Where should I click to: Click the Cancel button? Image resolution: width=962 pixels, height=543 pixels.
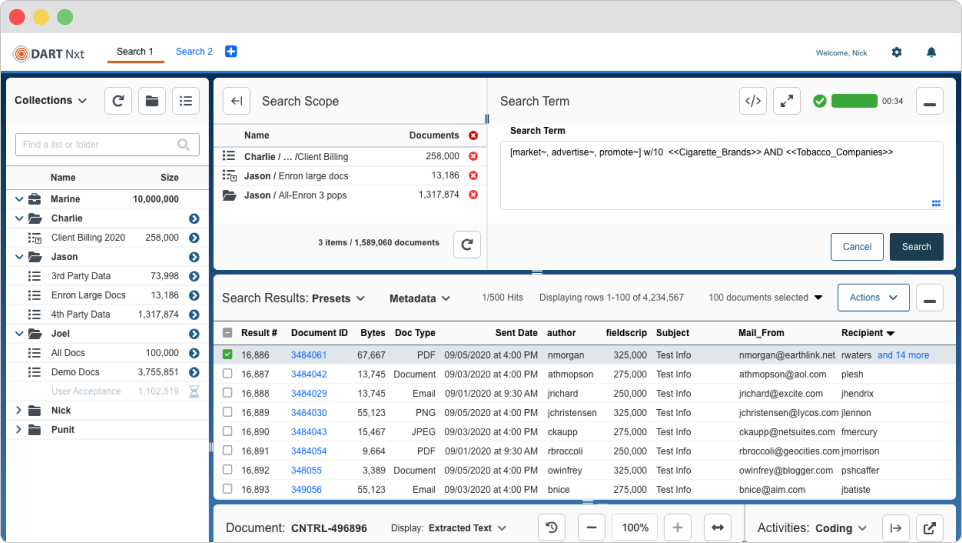click(857, 247)
